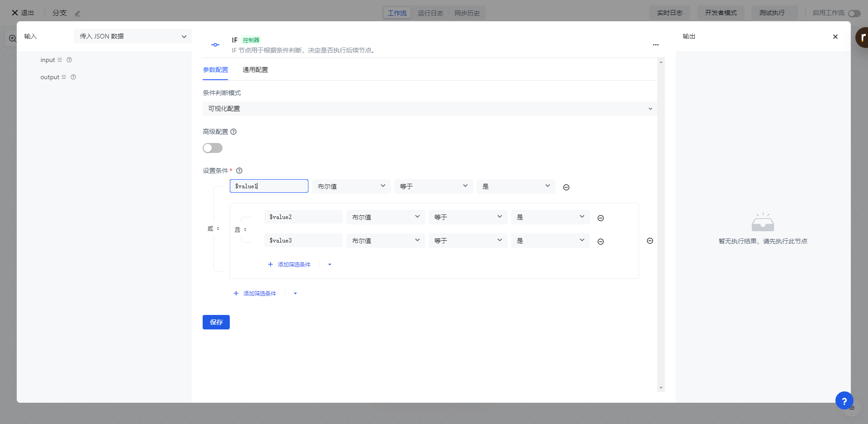Remove the $value3 condition row
868x424 pixels.
click(600, 242)
